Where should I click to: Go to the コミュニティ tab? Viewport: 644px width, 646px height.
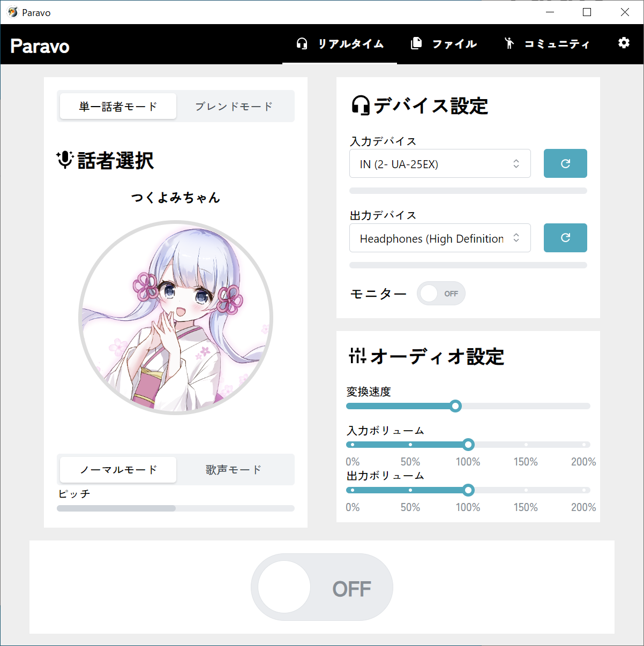click(x=546, y=44)
